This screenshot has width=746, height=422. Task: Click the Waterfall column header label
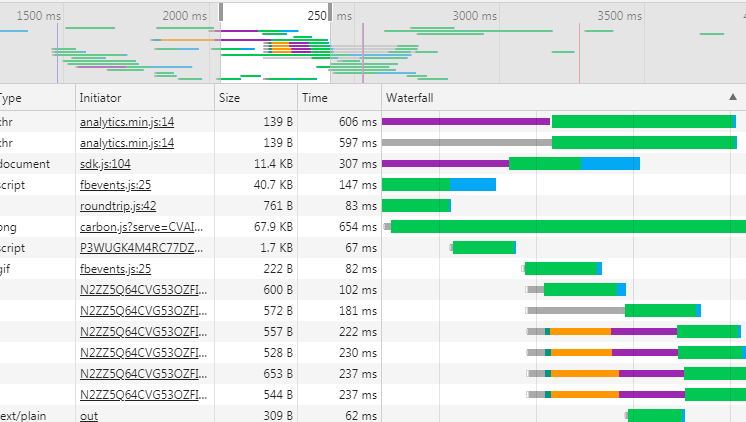coord(409,98)
